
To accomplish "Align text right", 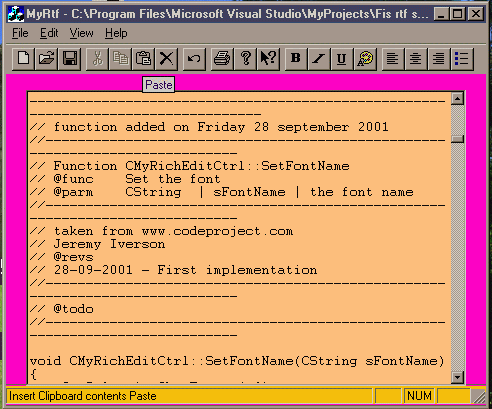I will click(x=439, y=59).
